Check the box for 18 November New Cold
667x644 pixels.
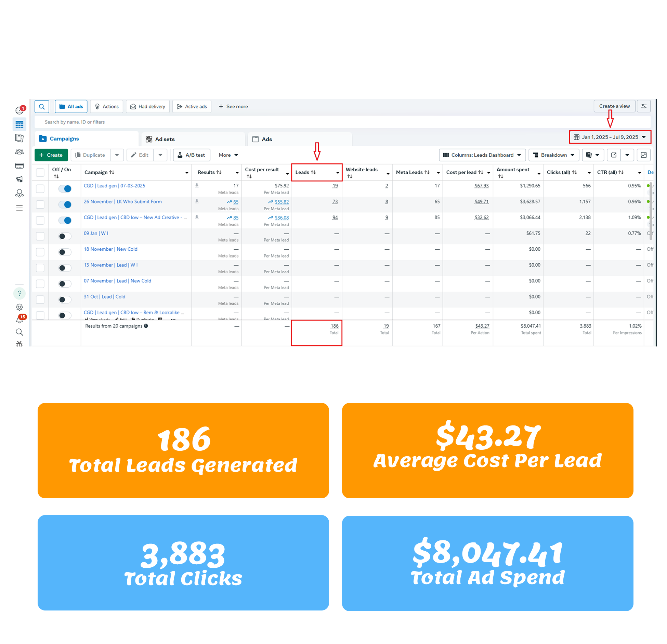tap(40, 252)
